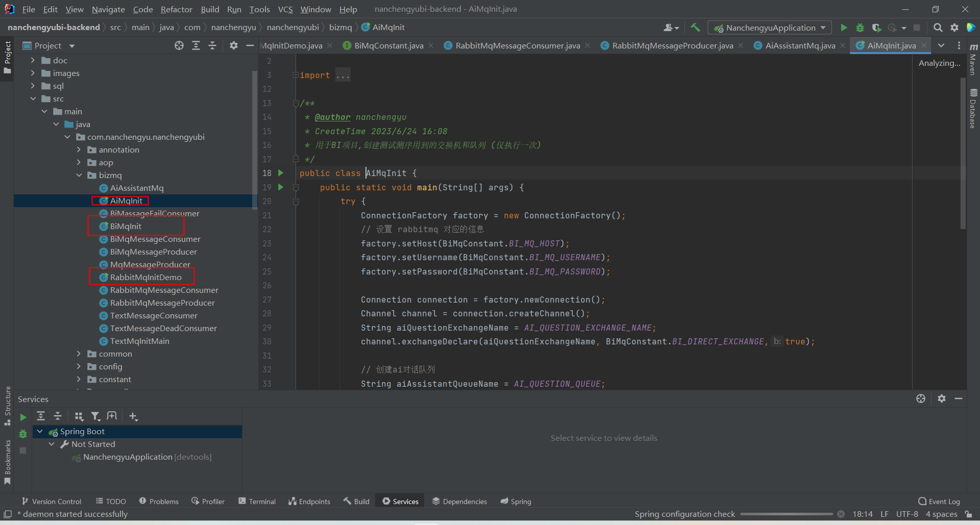Screen dimensions: 980x525
Task: Start debugging with the bug icon
Action: coord(860,28)
